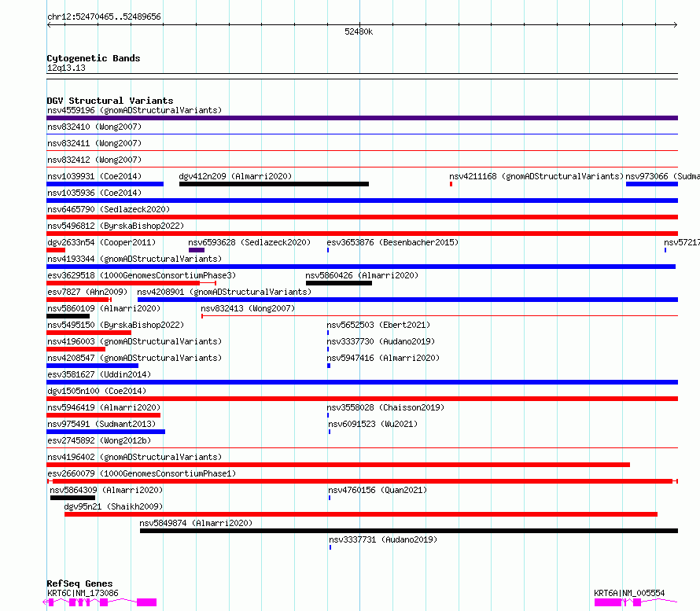This screenshot has height=611, width=700.
Task: Open the nsv832410 (Wong2007) variant label
Action: coord(94,127)
